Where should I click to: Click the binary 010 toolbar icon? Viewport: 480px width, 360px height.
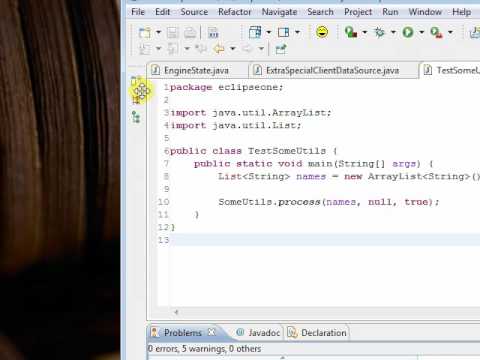[x=213, y=33]
